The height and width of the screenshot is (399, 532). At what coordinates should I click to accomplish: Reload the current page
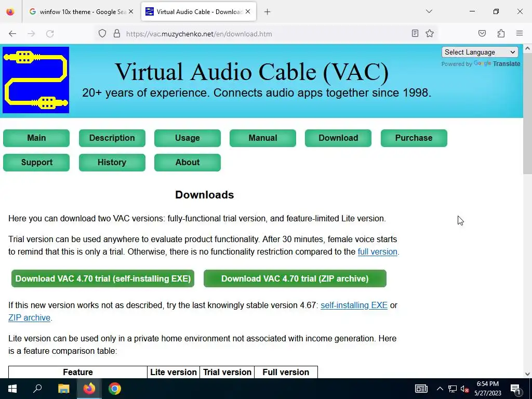click(50, 34)
